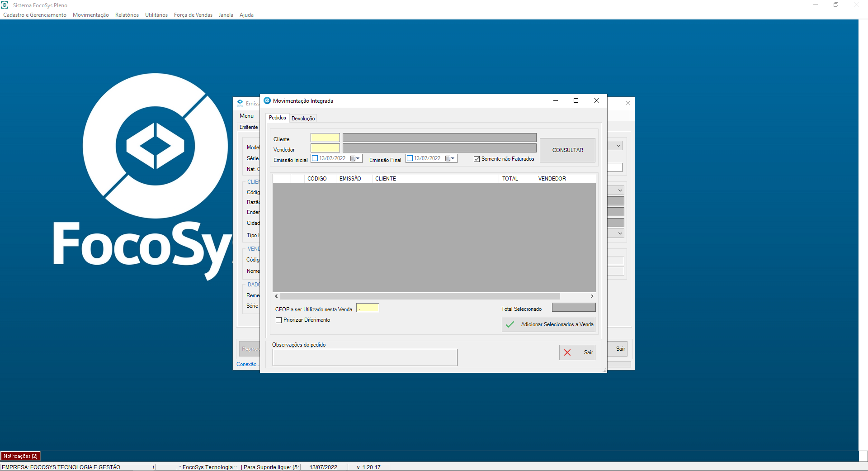Open the Menu in the background Emissão window

[246, 116]
